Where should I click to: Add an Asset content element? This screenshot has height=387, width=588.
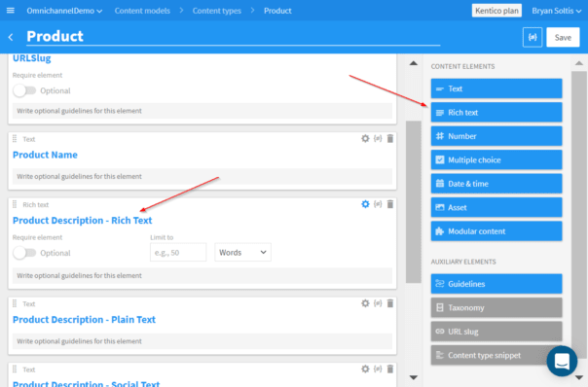496,207
